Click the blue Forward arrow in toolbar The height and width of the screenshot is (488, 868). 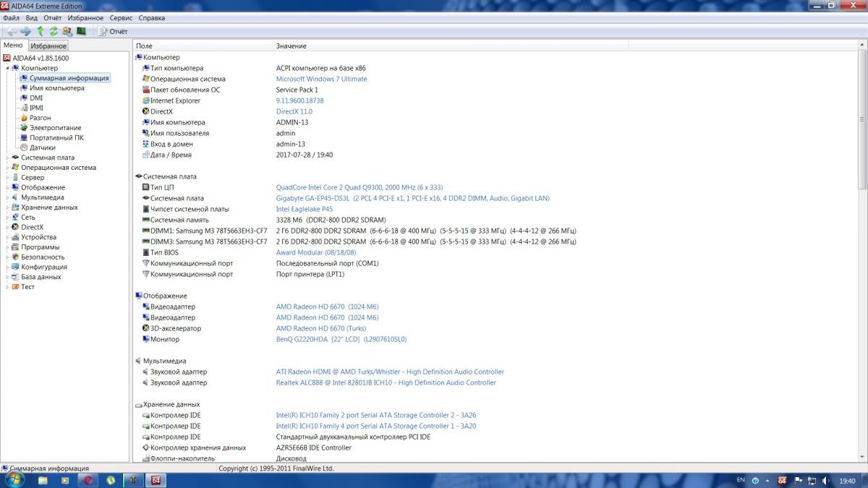click(25, 31)
